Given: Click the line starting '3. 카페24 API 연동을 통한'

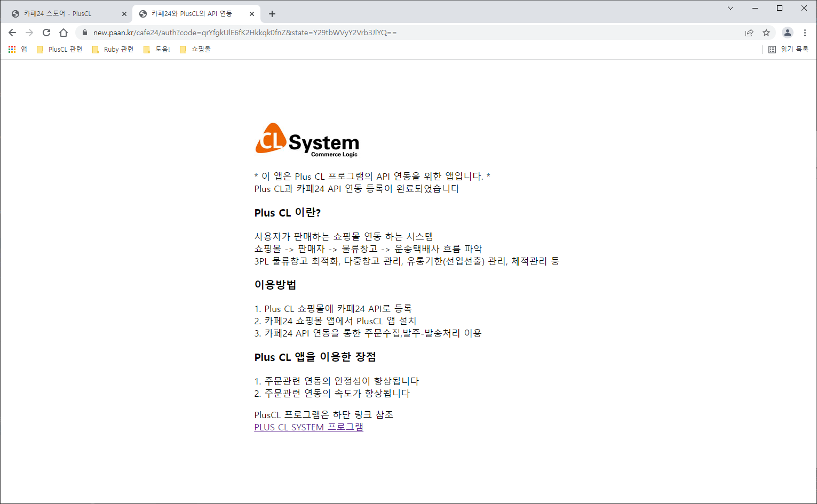Looking at the screenshot, I should pos(368,333).
